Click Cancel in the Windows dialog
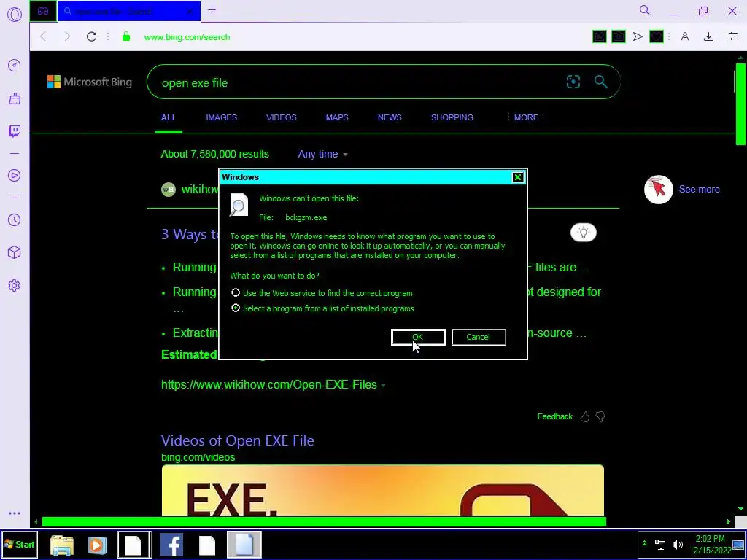 tap(479, 337)
